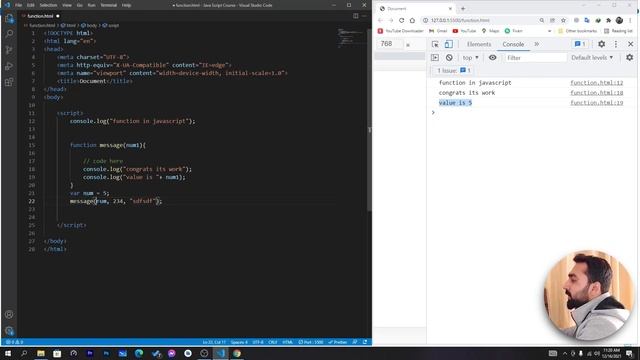Open the editor More Actions ellipsis

(x=364, y=16)
